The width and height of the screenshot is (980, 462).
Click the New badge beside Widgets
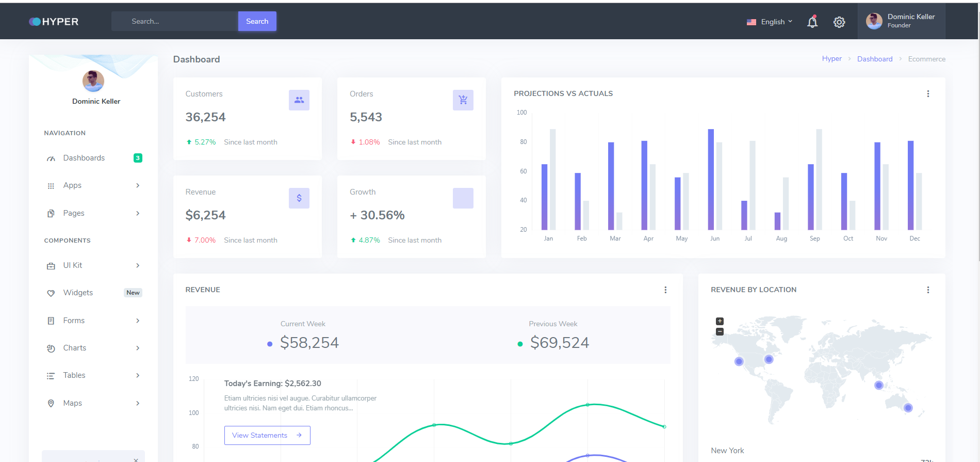133,293
